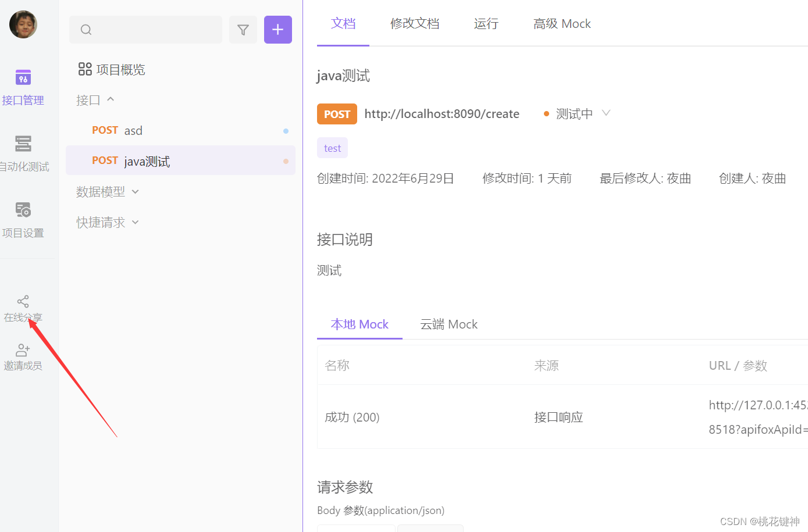Open 项目概览 project overview

pos(112,70)
